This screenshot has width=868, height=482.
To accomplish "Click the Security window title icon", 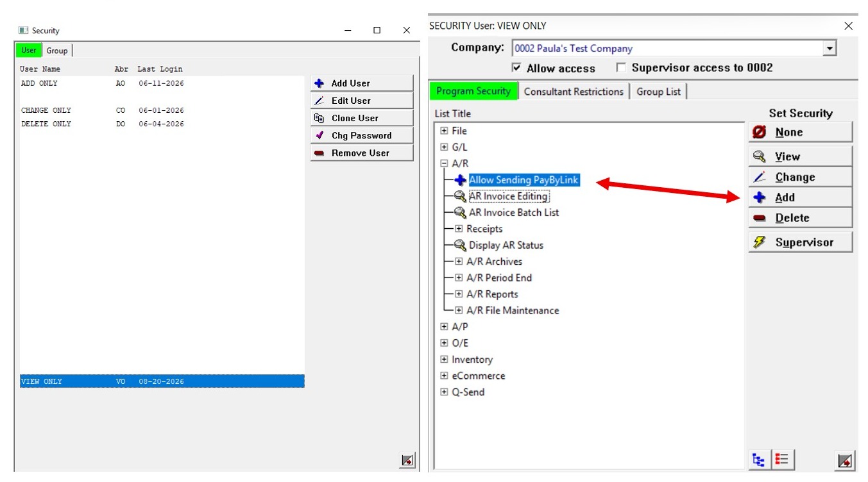I will click(23, 30).
